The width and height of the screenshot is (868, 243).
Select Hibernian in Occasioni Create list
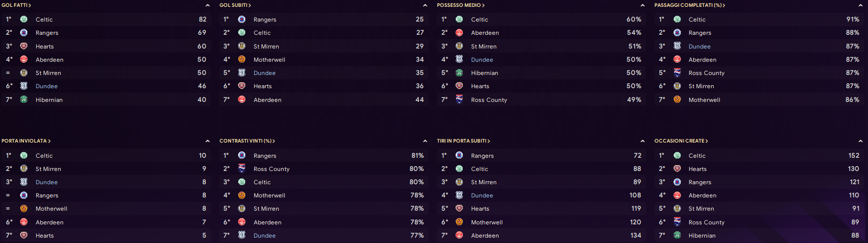click(702, 236)
